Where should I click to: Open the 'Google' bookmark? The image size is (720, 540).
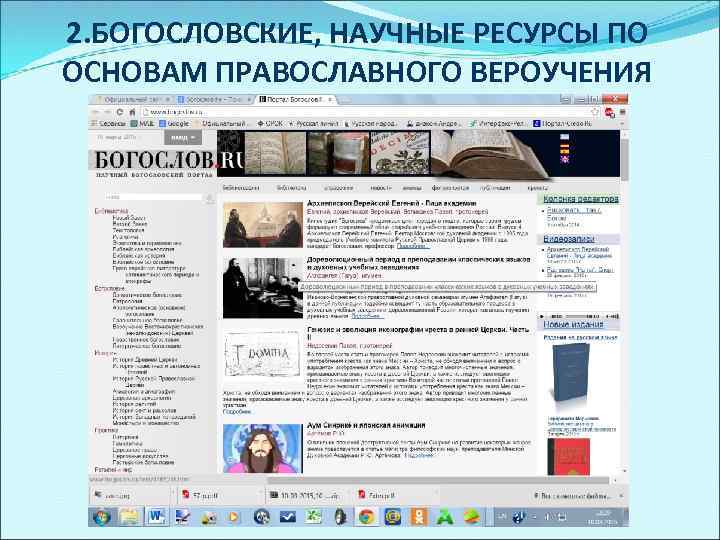tap(174, 124)
